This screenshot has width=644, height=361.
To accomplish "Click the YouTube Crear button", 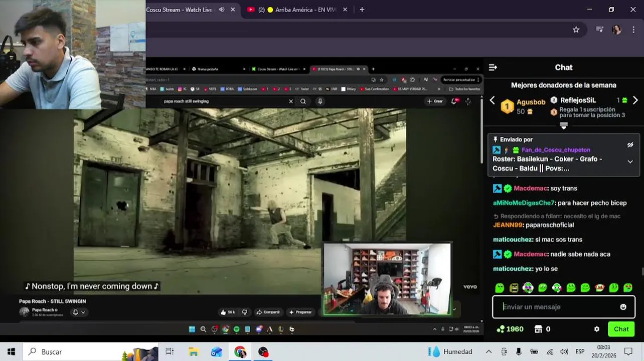I will (435, 101).
